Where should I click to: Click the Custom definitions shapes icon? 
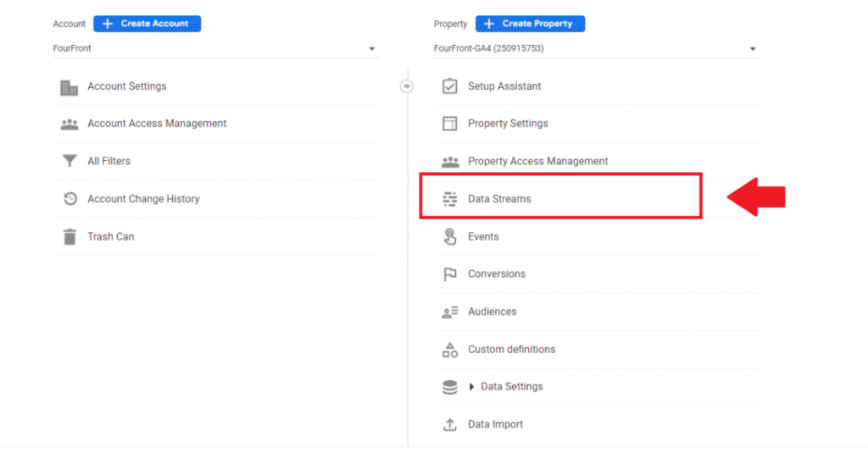click(449, 350)
